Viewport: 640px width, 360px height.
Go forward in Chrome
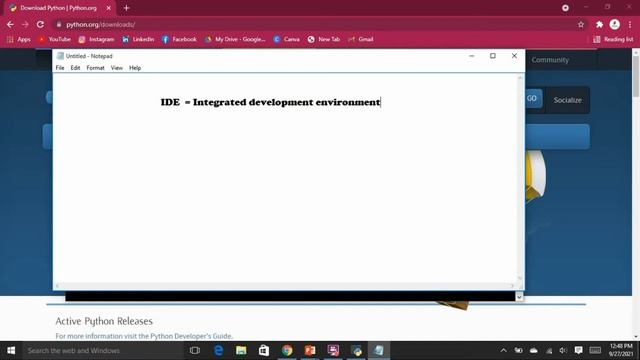pyautogui.click(x=25, y=24)
